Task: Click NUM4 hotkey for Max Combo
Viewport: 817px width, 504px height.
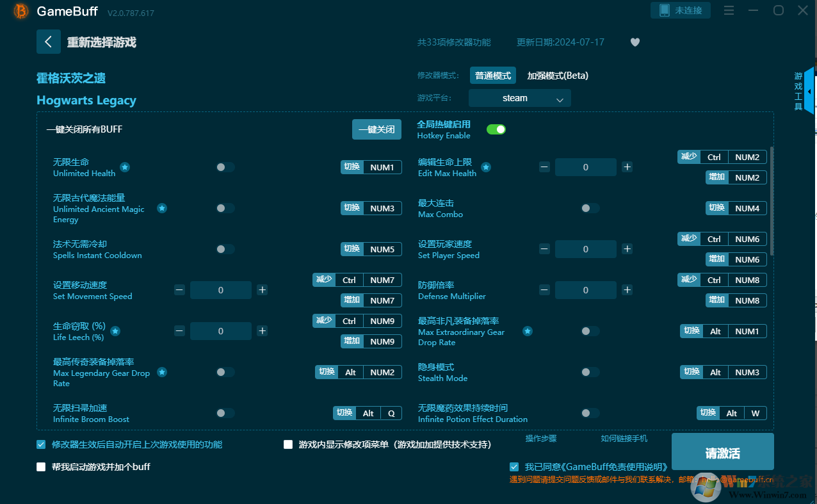Action: (x=747, y=208)
